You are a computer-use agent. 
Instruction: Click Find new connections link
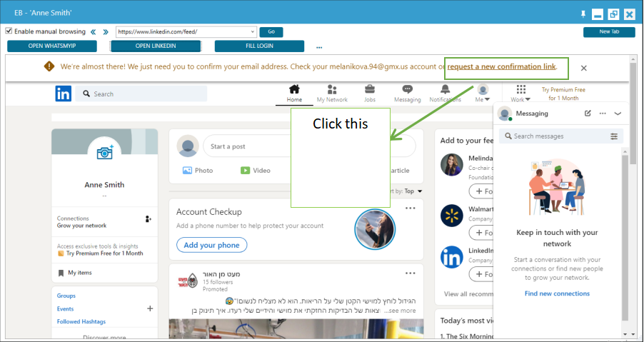[x=557, y=293]
